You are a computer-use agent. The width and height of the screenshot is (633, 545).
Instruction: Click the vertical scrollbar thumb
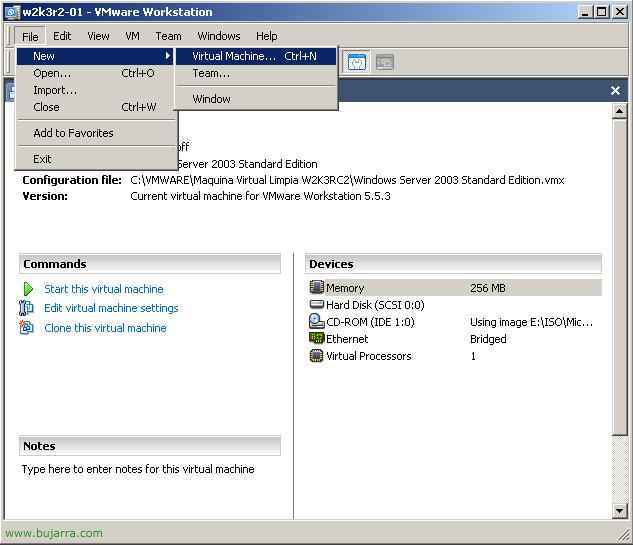pyautogui.click(x=619, y=277)
